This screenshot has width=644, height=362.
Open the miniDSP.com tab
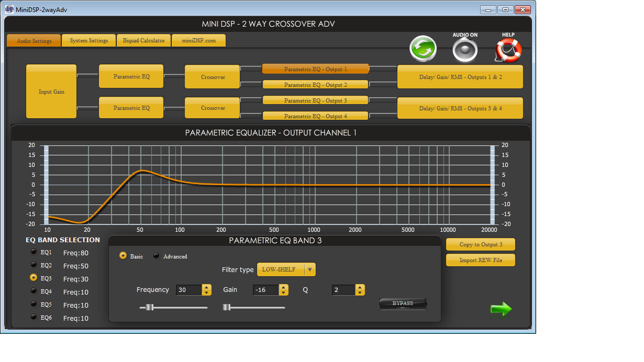pos(199,41)
